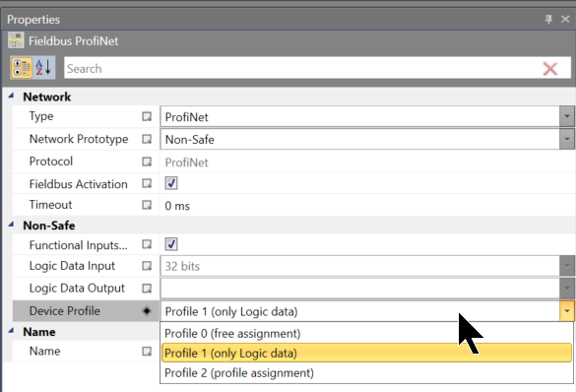Click the marker square beside Name property
This screenshot has height=392, width=576.
click(147, 352)
